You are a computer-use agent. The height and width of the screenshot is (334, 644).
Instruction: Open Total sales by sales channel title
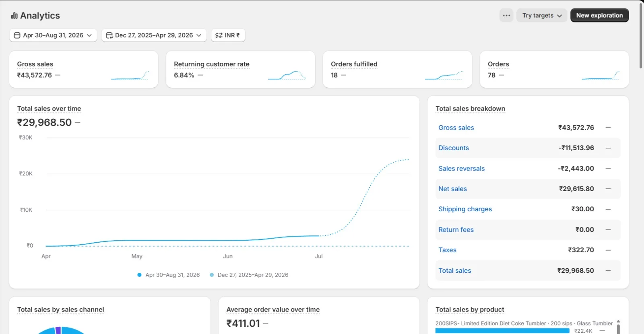pos(60,310)
